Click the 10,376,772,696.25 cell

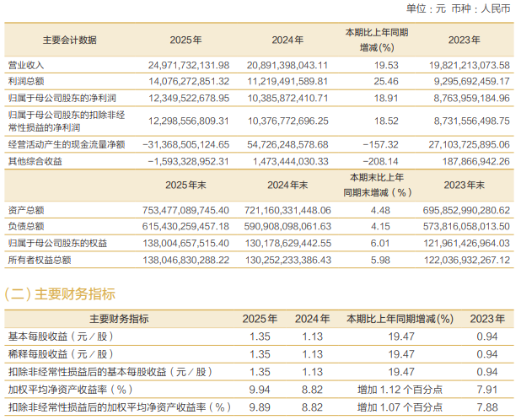pyautogui.click(x=287, y=121)
